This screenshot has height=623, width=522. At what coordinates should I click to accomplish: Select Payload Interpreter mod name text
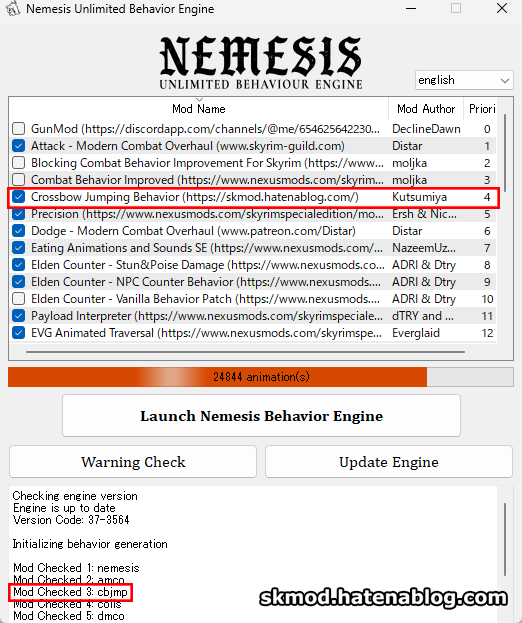pos(207,316)
